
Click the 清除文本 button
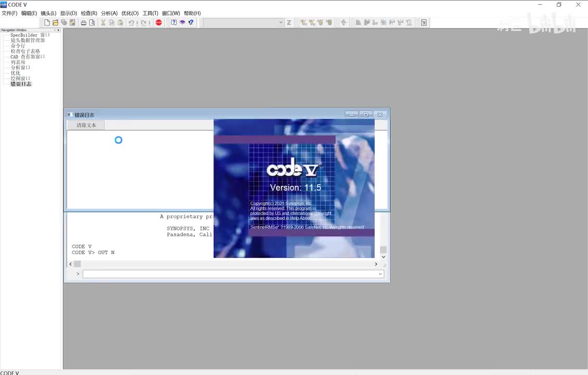(86, 125)
